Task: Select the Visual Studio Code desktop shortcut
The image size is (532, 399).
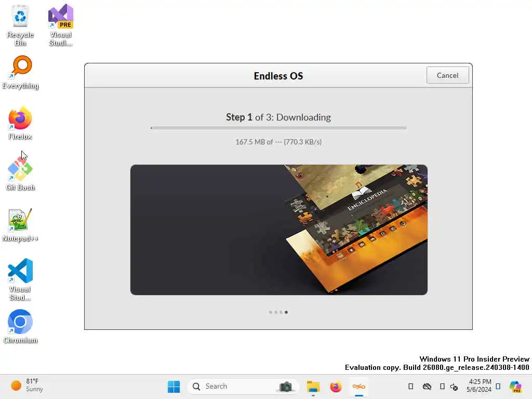Action: pos(20,280)
